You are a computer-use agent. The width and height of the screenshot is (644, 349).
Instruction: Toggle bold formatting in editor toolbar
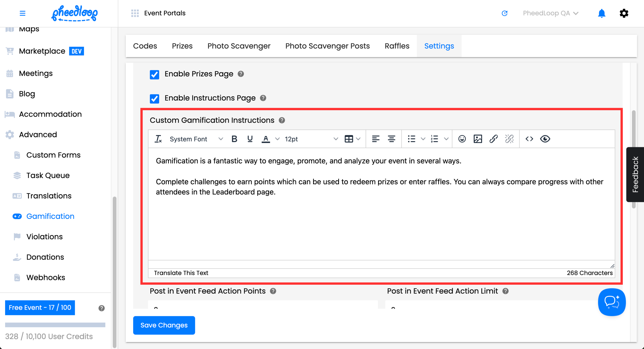click(x=234, y=139)
